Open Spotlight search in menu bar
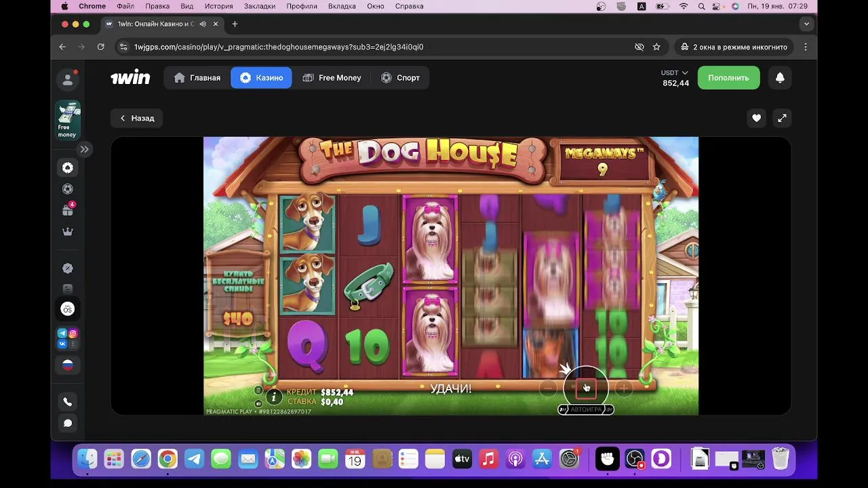 point(701,6)
